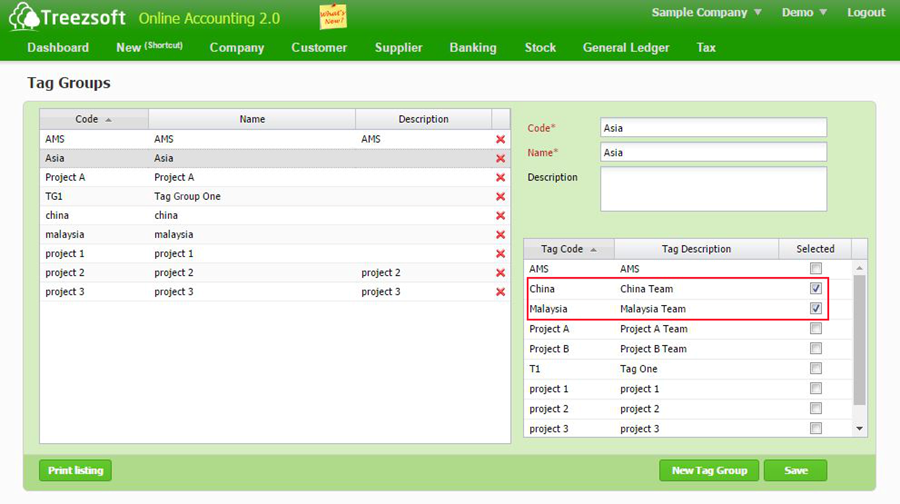Open the New (Shortcut) menu

click(149, 47)
